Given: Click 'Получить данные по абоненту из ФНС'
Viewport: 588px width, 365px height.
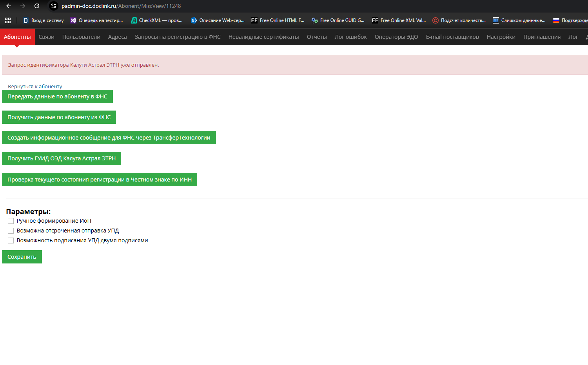Looking at the screenshot, I should (x=59, y=117).
